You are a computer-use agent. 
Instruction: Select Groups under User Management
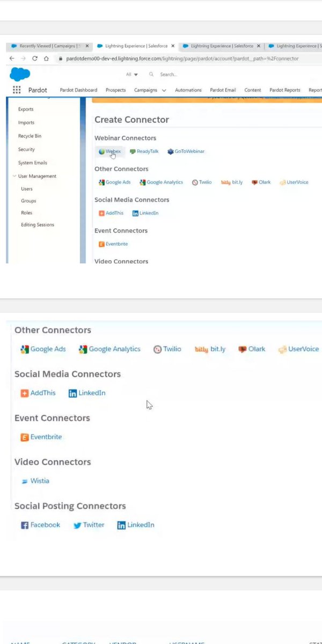28,201
